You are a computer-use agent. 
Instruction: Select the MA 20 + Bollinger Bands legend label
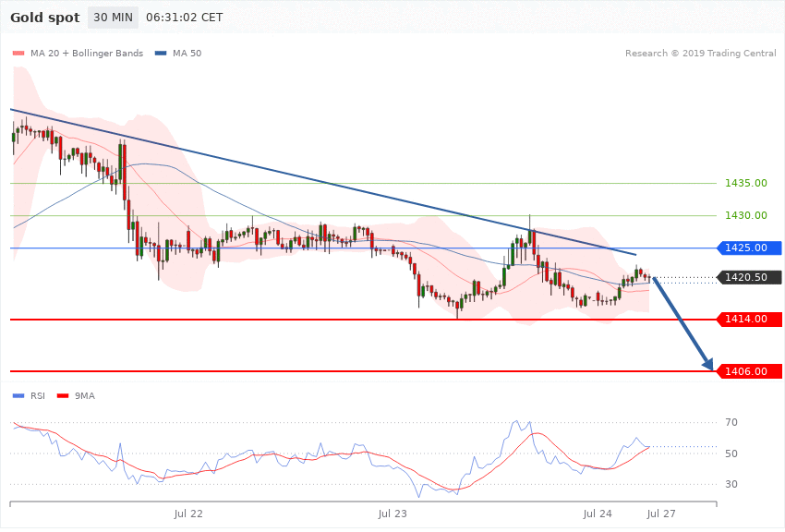click(x=87, y=53)
